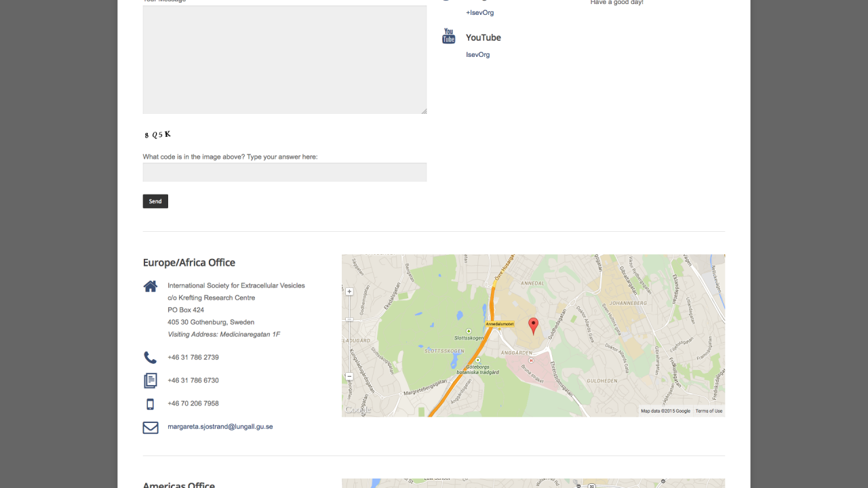Viewport: 868px width, 488px height.
Task: Click the red location marker on the Gothenburg map
Action: (x=534, y=324)
